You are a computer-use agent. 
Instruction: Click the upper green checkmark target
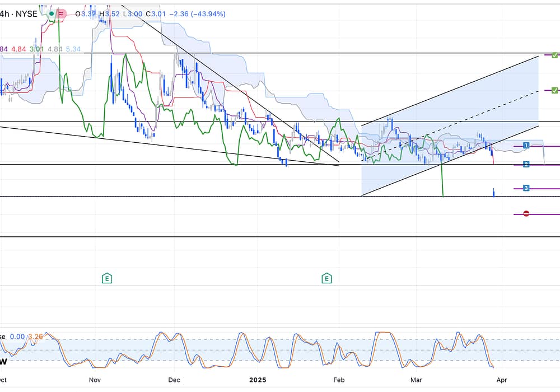554,55
